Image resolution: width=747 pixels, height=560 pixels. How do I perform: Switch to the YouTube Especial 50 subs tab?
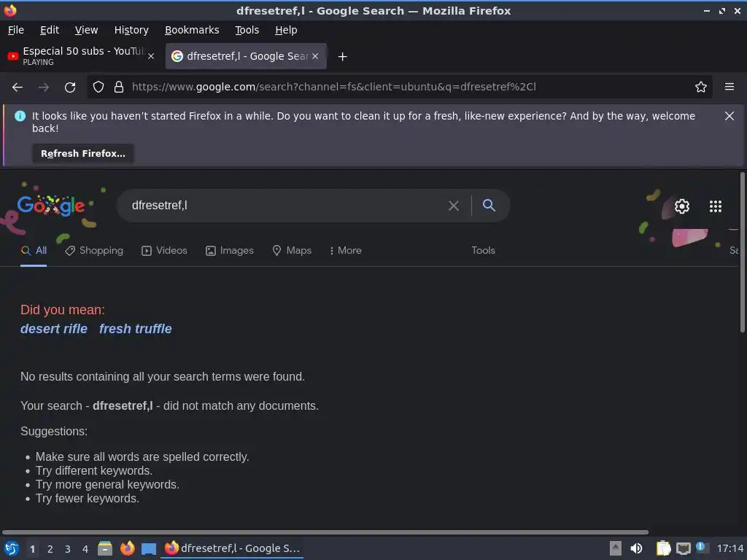click(x=81, y=56)
